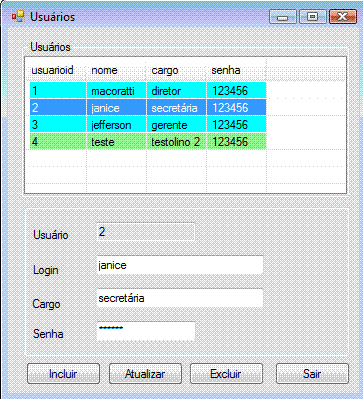This screenshot has height=400, width=363.
Task: Click the Login field containing janice
Action: tap(180, 265)
